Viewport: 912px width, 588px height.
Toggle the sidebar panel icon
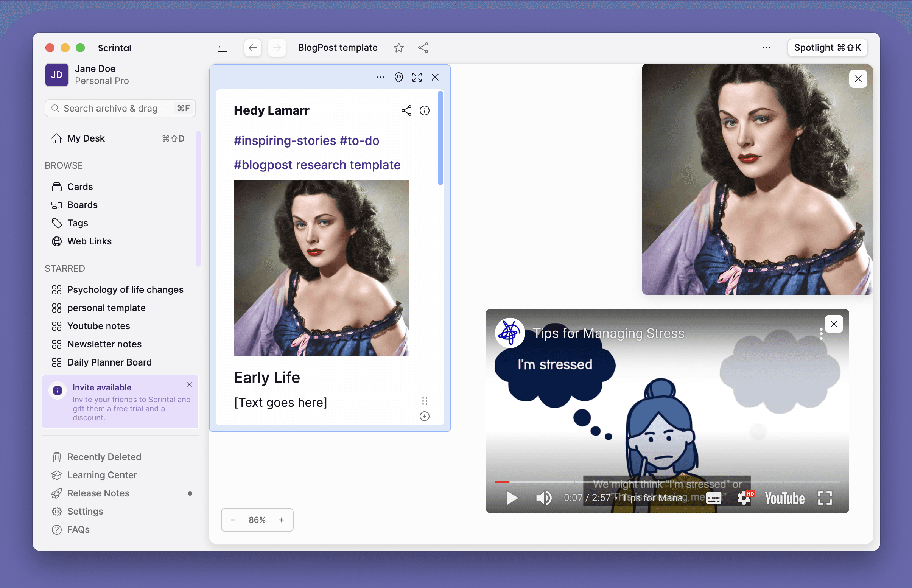(x=222, y=48)
